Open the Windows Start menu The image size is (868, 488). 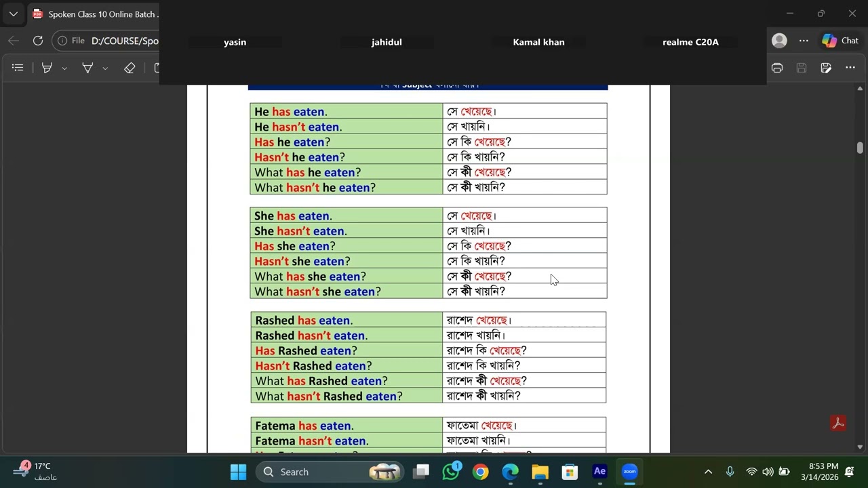click(x=238, y=472)
